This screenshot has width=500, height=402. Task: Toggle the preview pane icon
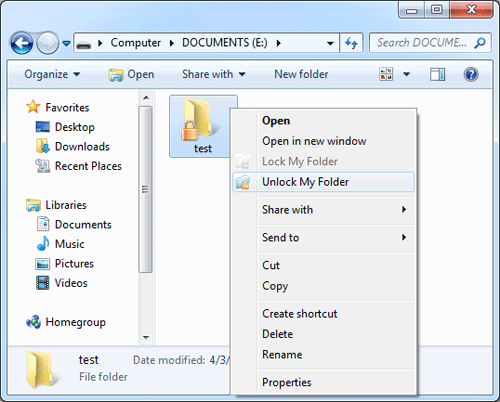437,74
